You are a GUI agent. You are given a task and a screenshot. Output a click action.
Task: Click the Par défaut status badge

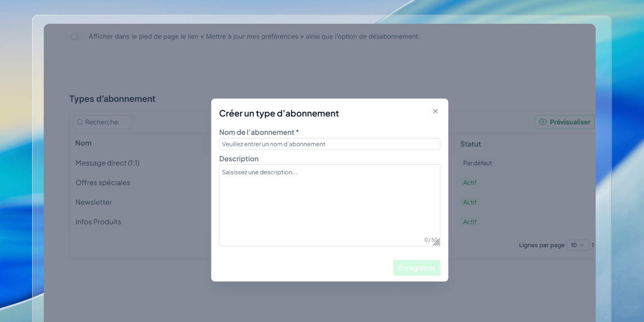pos(477,163)
